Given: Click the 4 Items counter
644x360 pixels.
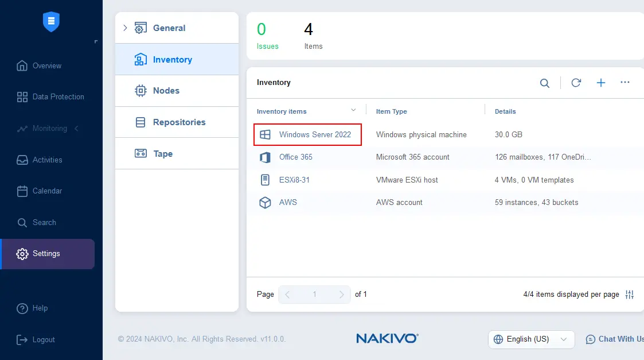Looking at the screenshot, I should pos(313,36).
